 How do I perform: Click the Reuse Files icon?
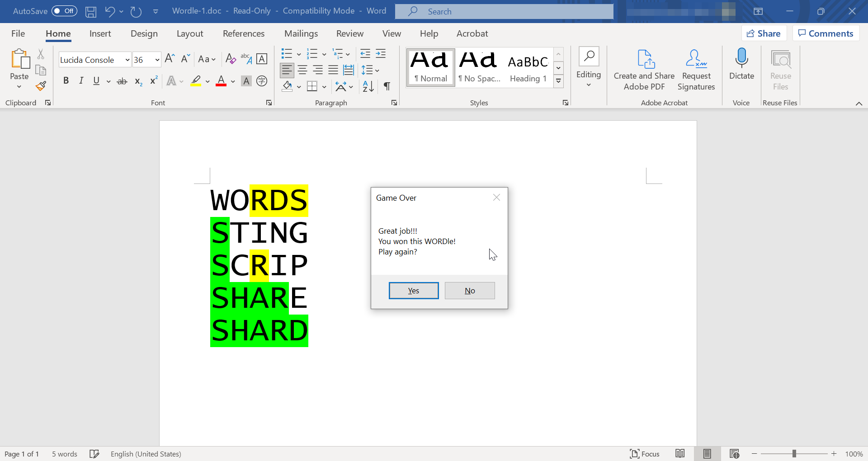click(x=781, y=70)
